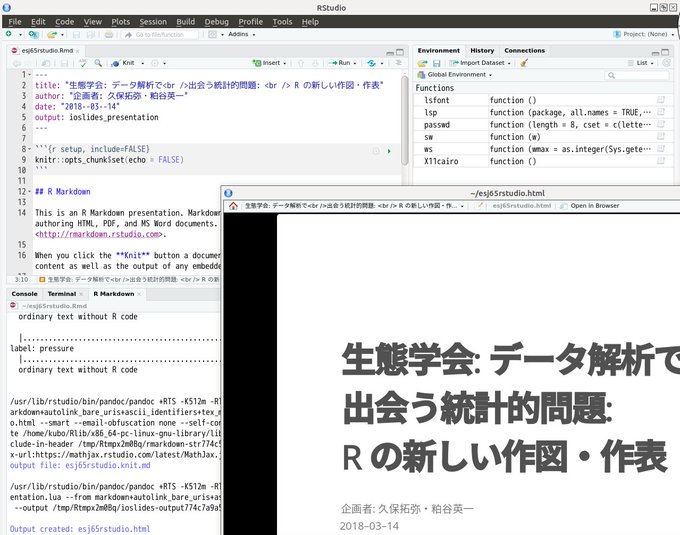Click the Save all documents icon
The image size is (680, 535).
91,35
